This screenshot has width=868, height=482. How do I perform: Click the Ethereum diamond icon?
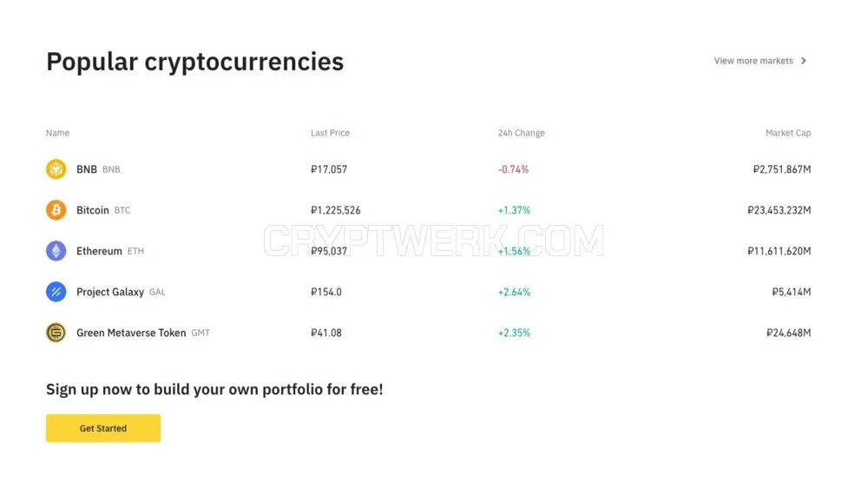click(x=56, y=251)
